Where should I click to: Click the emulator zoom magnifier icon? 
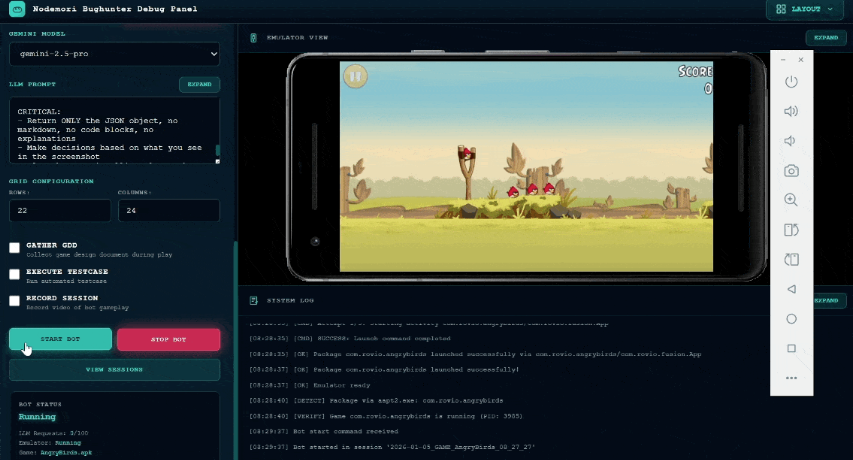pyautogui.click(x=791, y=200)
